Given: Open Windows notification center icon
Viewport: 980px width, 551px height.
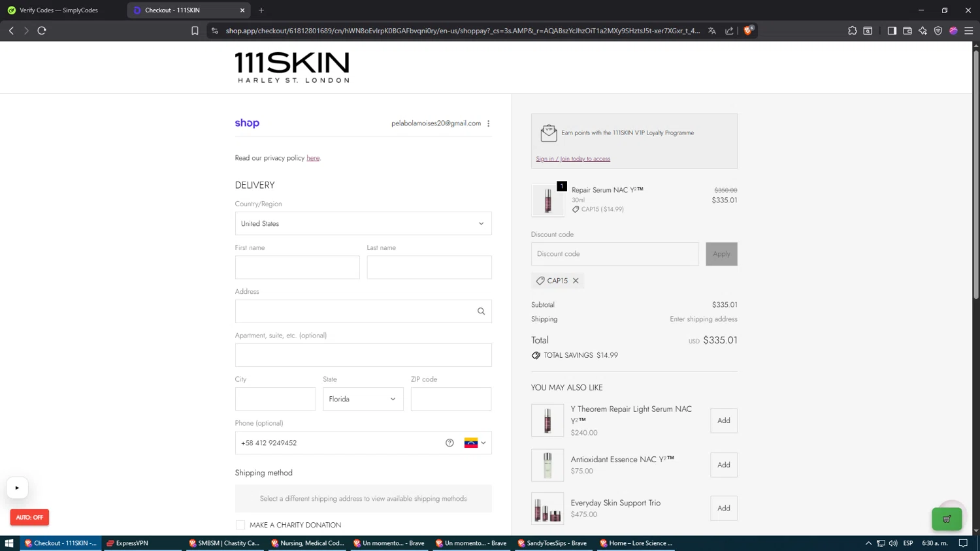Looking at the screenshot, I should pos(963,543).
